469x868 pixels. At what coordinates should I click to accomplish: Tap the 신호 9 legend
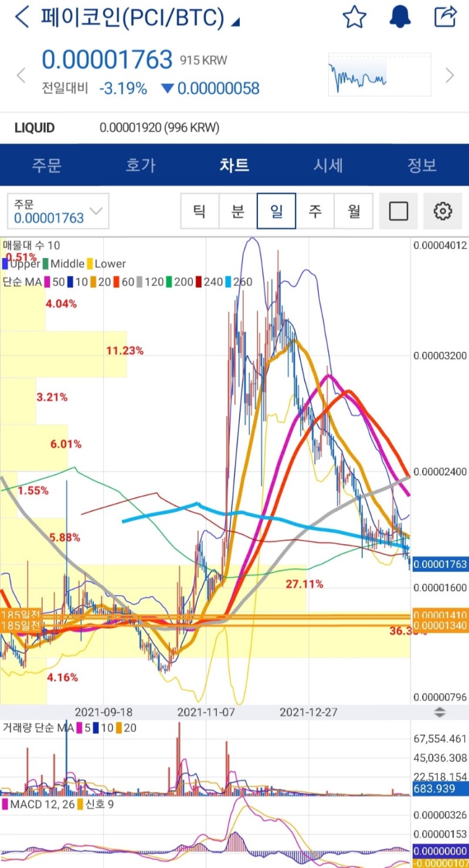[x=96, y=805]
